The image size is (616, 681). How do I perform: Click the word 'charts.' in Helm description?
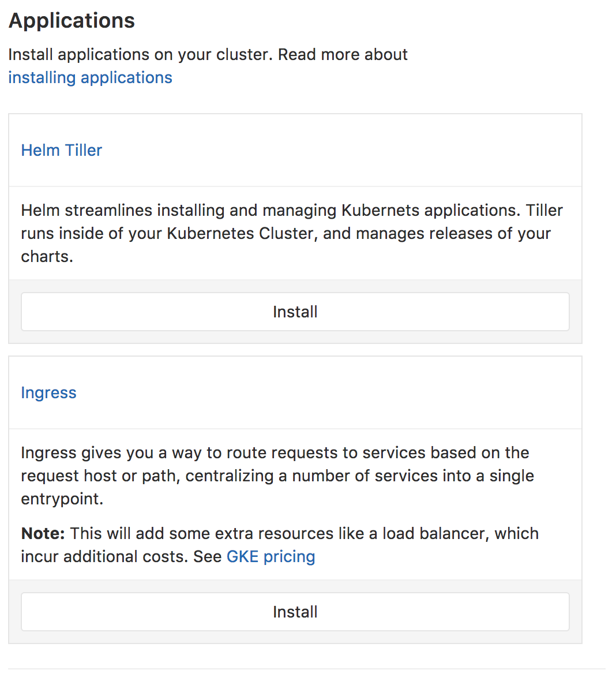(47, 257)
